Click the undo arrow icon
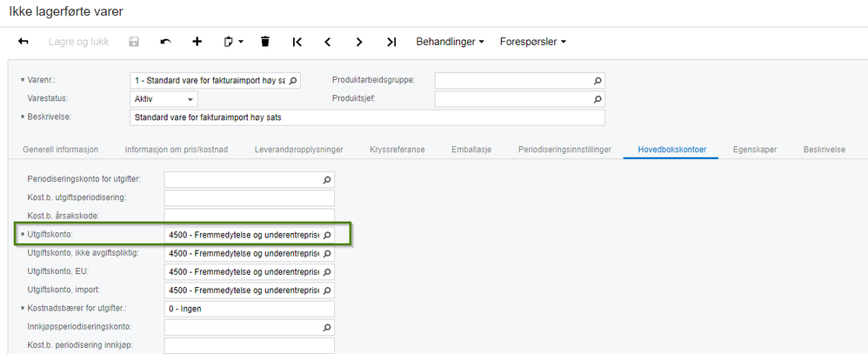Viewport: 868px width, 354px height. 165,42
